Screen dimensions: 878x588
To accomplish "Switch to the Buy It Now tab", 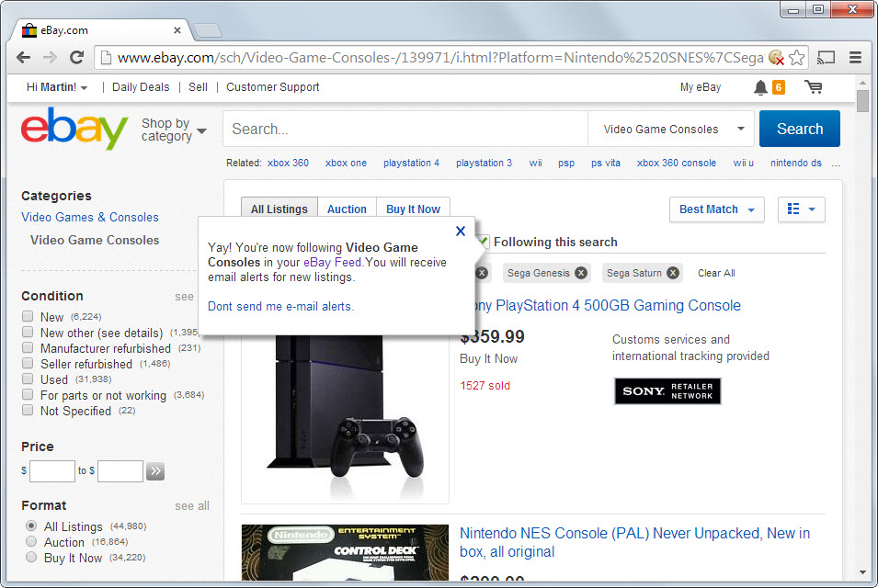I will 413,209.
